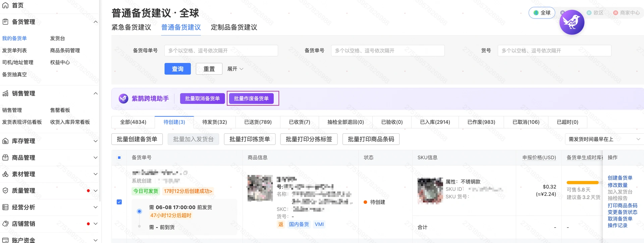Collapse the 销售管理 menu section
This screenshot has height=243, width=644.
(95, 94)
